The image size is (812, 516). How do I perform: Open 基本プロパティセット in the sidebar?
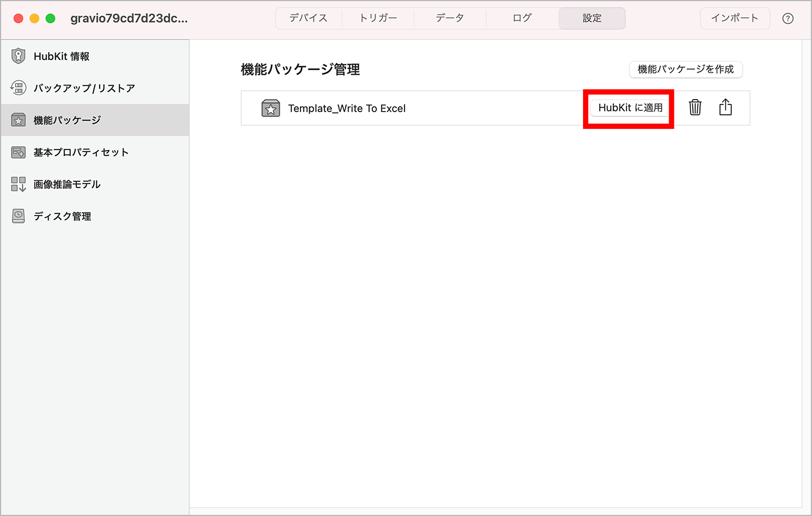95,152
